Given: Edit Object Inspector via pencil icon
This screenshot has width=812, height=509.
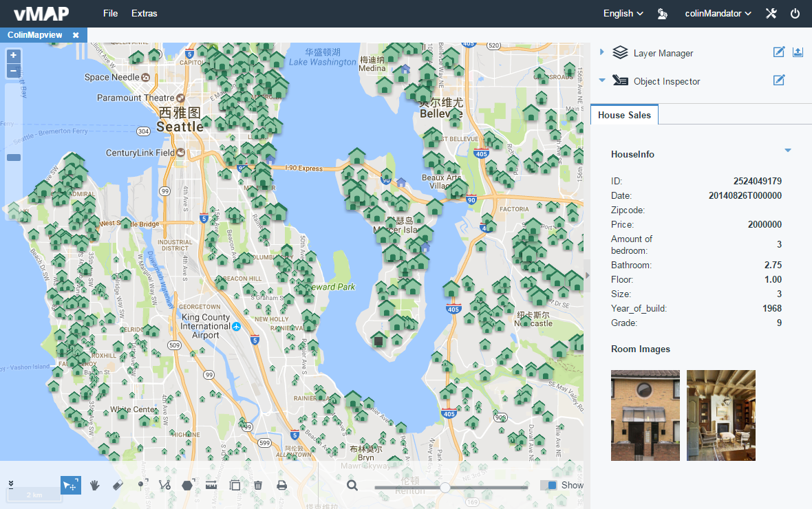Looking at the screenshot, I should 779,80.
